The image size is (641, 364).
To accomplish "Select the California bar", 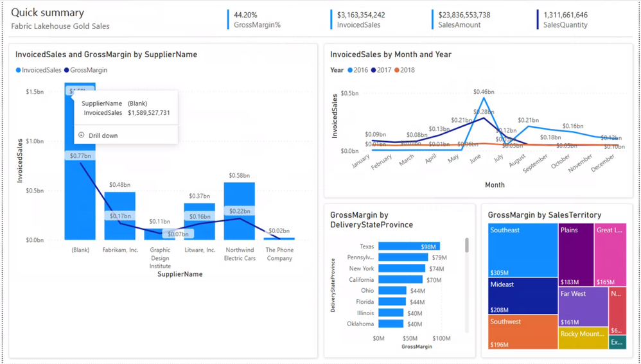I will pos(400,279).
